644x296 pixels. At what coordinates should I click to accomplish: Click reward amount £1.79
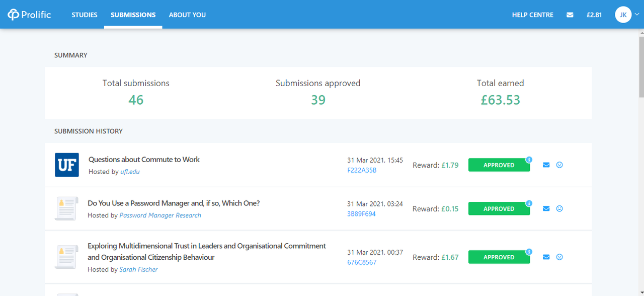click(450, 165)
